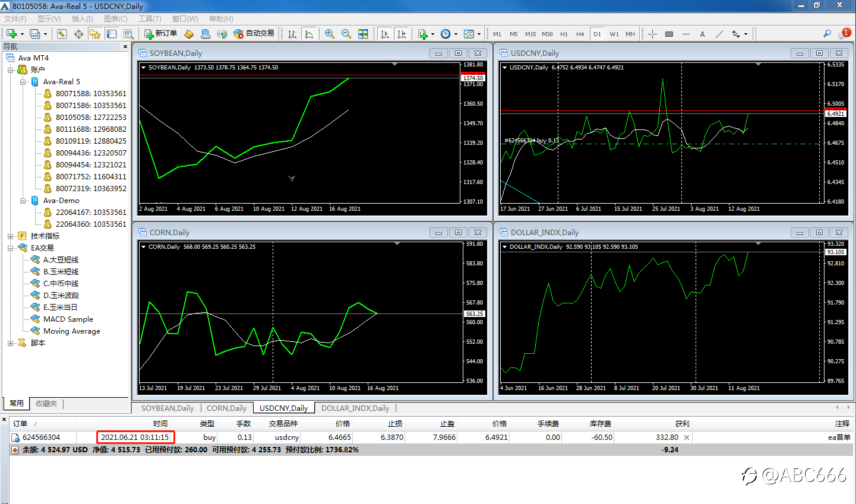
Task: Switch timeframe to M15
Action: [530, 34]
